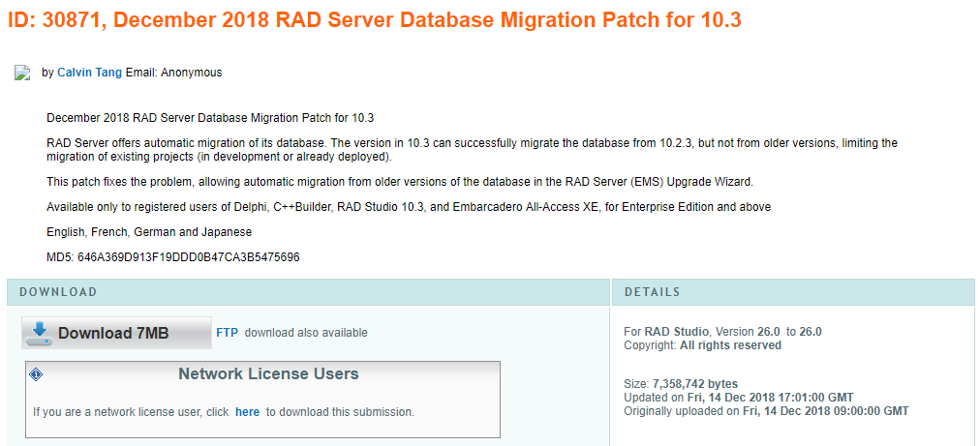Click the page title ID: 30871 heading

coord(375,20)
